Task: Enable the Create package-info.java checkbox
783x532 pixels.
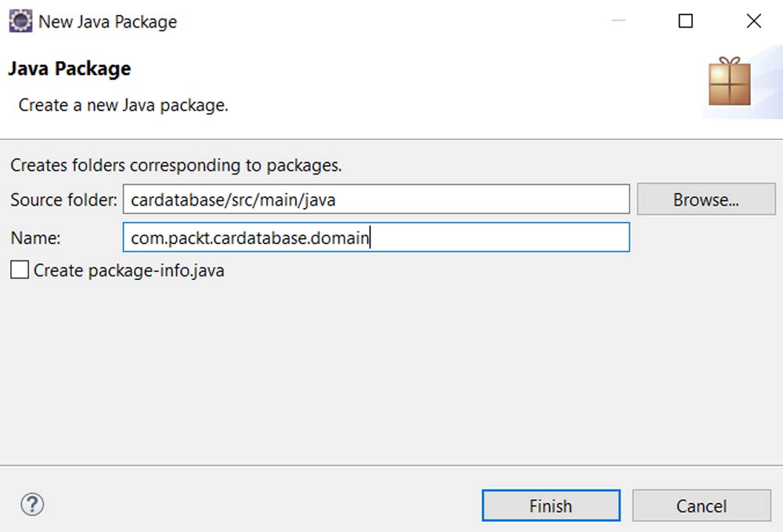Action: (20, 271)
